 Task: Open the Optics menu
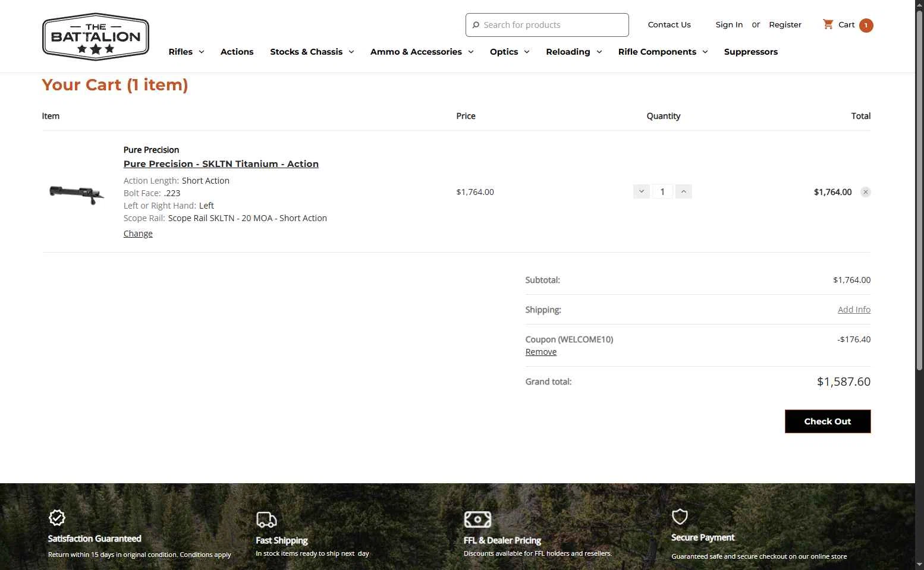coord(504,52)
